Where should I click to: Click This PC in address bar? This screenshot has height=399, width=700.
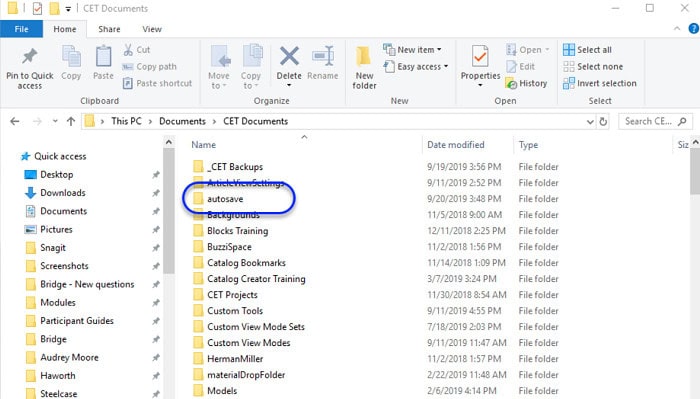click(x=126, y=121)
